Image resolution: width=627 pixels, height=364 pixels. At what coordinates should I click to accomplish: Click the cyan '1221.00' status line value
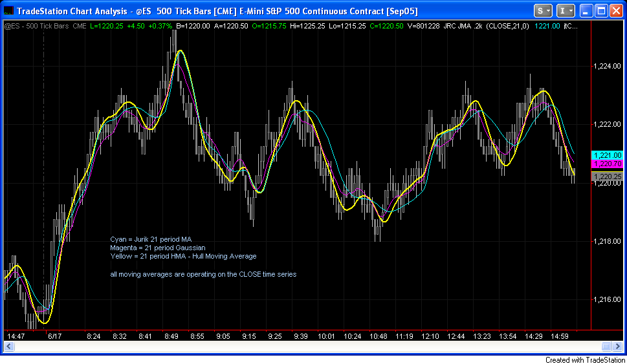click(547, 26)
